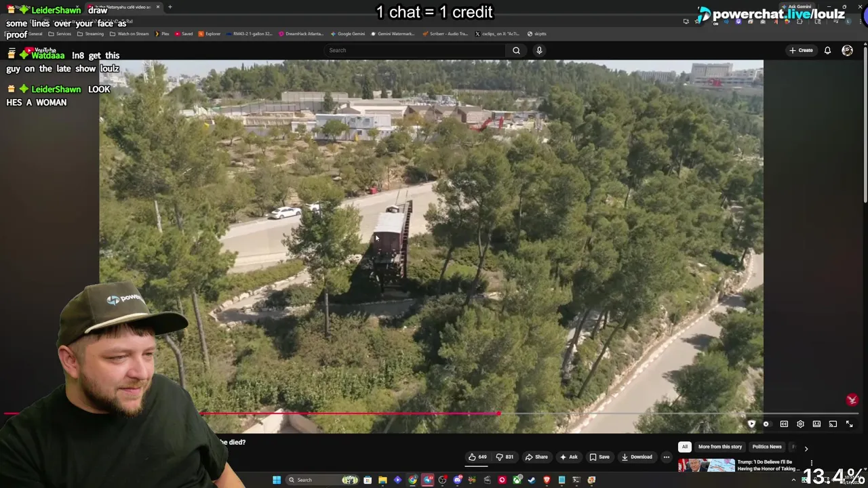Click the Create button
Image resolution: width=868 pixels, height=488 pixels.
[x=801, y=50]
